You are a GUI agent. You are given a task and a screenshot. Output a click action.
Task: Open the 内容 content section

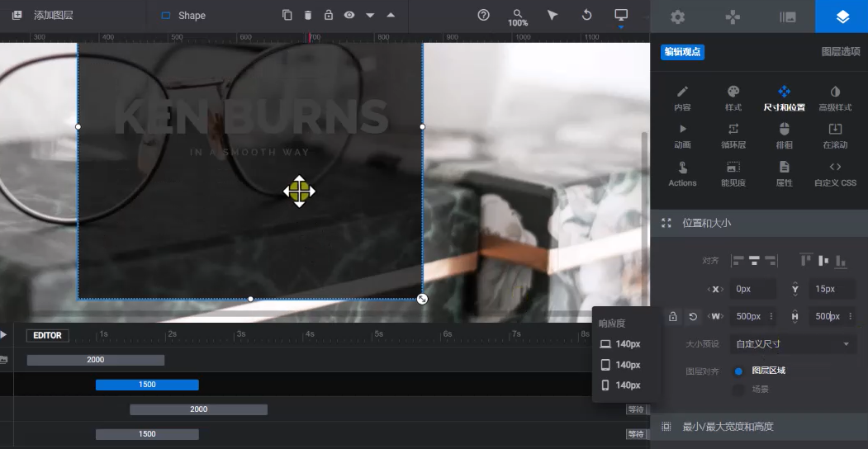click(682, 98)
